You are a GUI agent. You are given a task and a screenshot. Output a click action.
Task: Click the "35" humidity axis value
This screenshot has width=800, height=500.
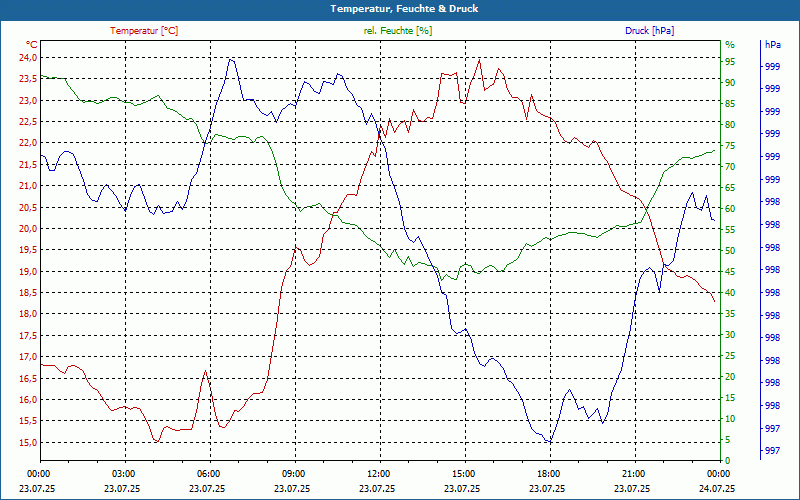[x=730, y=314]
